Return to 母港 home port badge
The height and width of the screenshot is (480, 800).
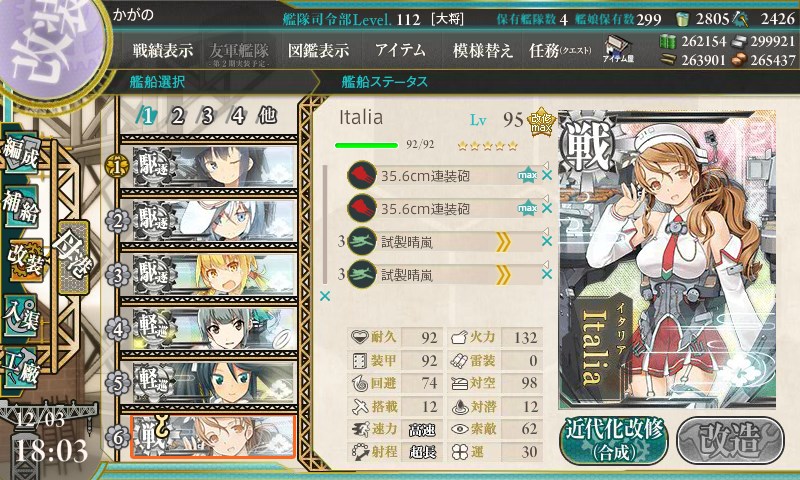[x=72, y=258]
